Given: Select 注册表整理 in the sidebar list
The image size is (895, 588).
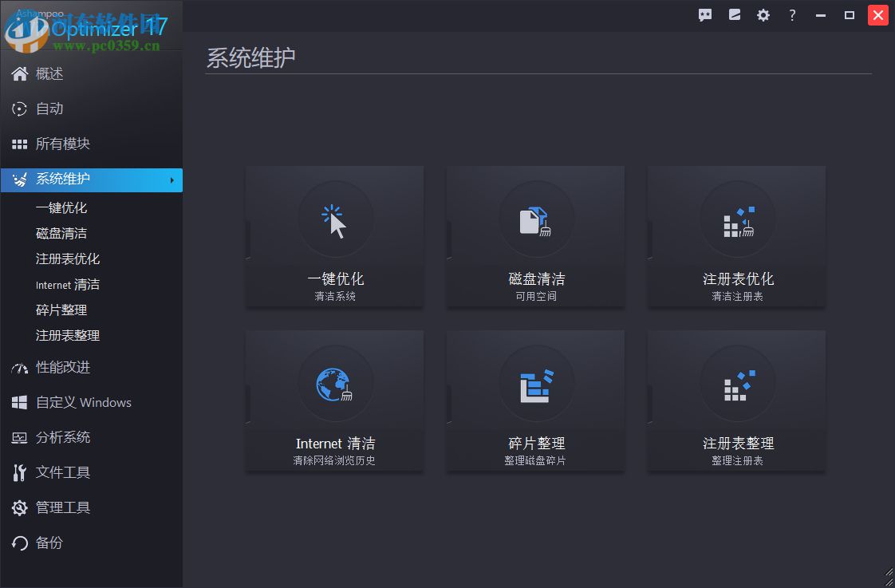Looking at the screenshot, I should 71,335.
